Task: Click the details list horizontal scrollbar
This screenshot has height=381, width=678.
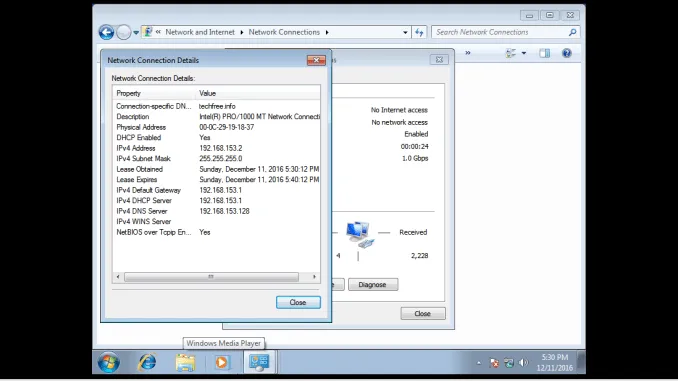Action: (216, 277)
